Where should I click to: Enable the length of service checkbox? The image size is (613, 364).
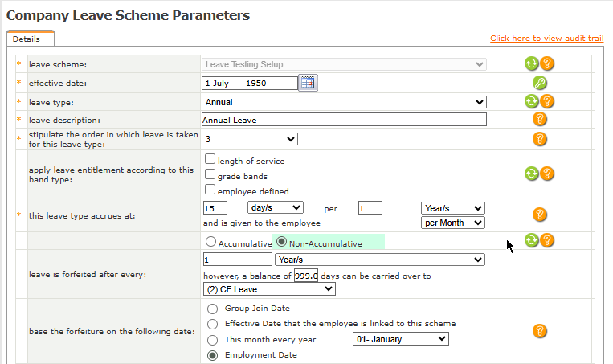[210, 160]
